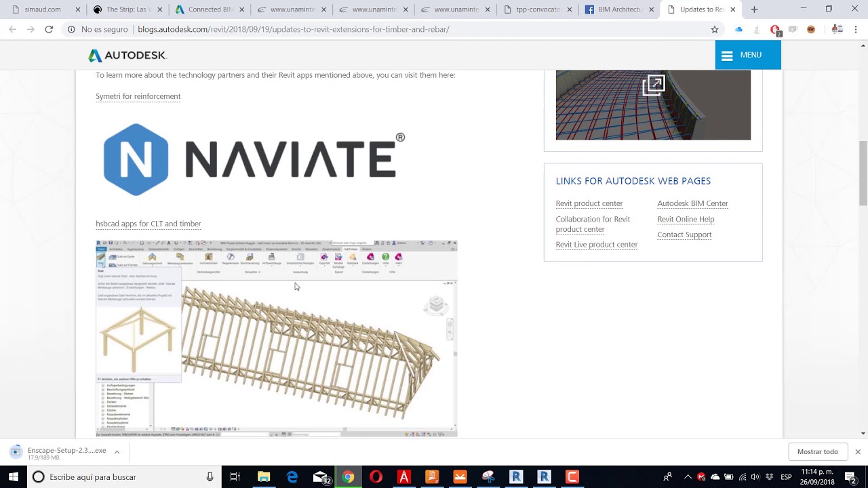
Task: Go back using the browser back arrow
Action: click(13, 29)
